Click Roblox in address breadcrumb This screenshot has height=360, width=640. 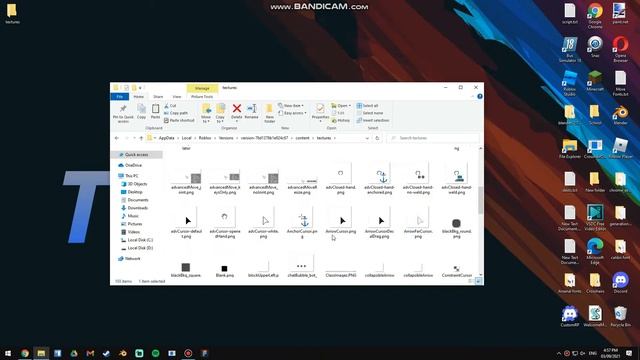(205, 138)
